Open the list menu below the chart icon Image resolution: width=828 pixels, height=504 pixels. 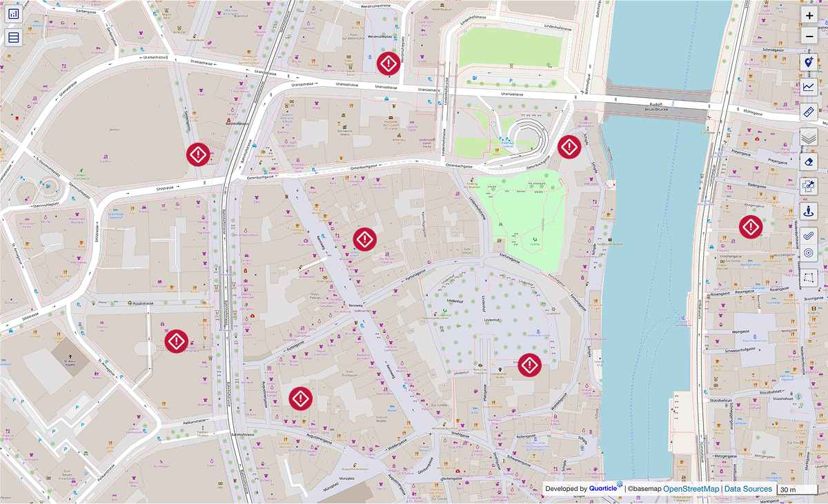pyautogui.click(x=12, y=37)
